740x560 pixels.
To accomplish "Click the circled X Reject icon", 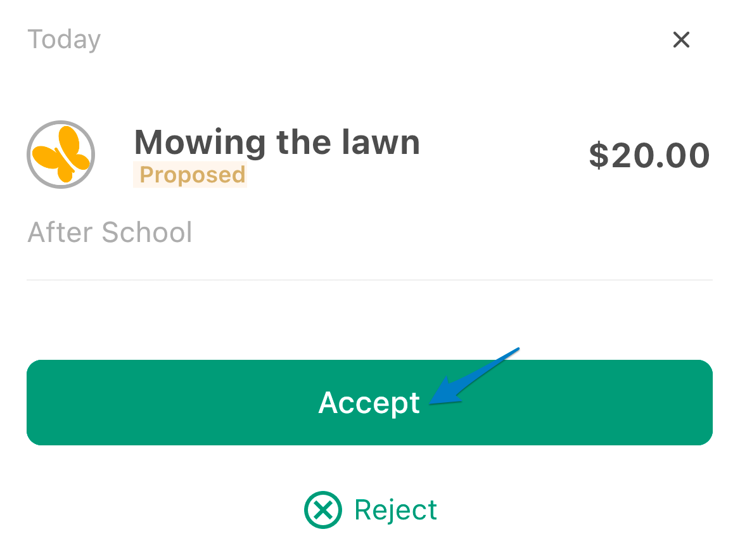I will tap(323, 510).
